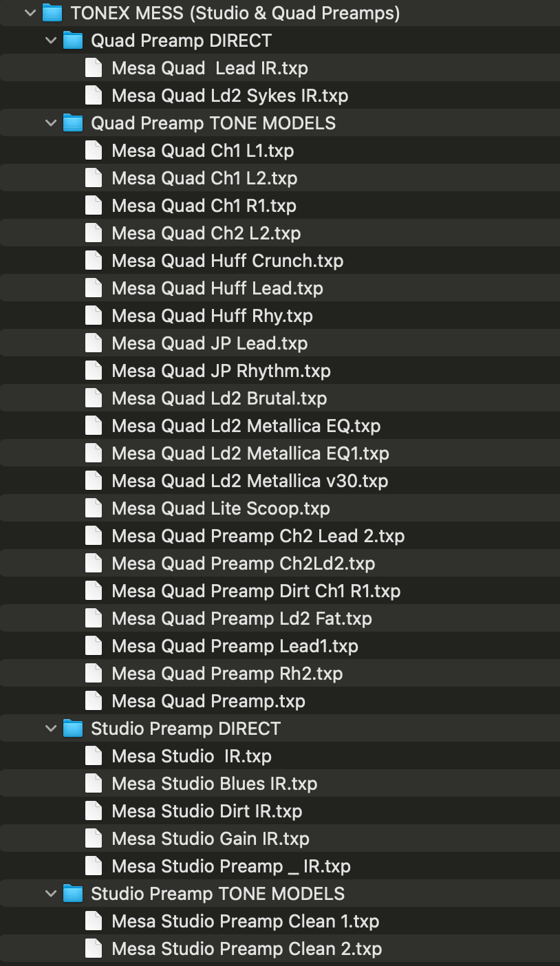Select Mesa Quad Ch1 R1.txp file

[204, 206]
